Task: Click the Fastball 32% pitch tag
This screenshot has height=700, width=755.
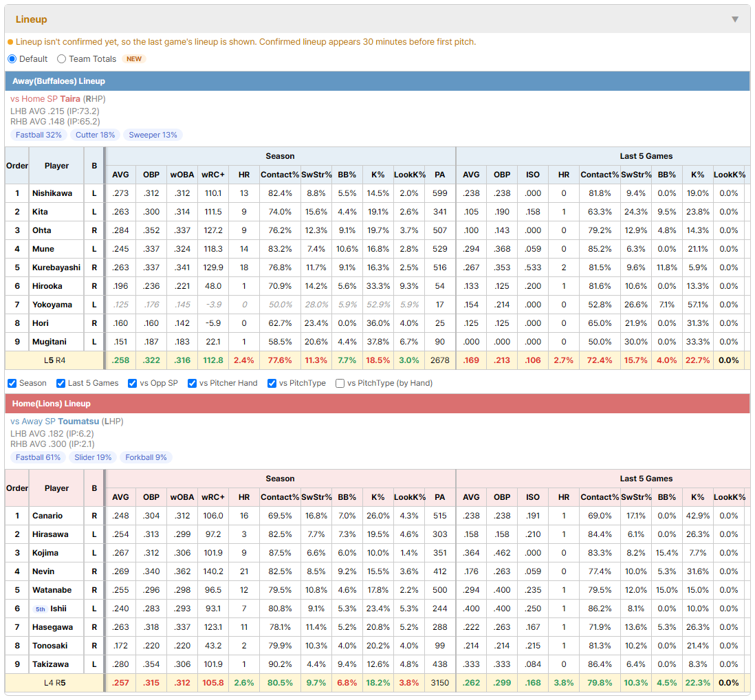Action: [39, 135]
